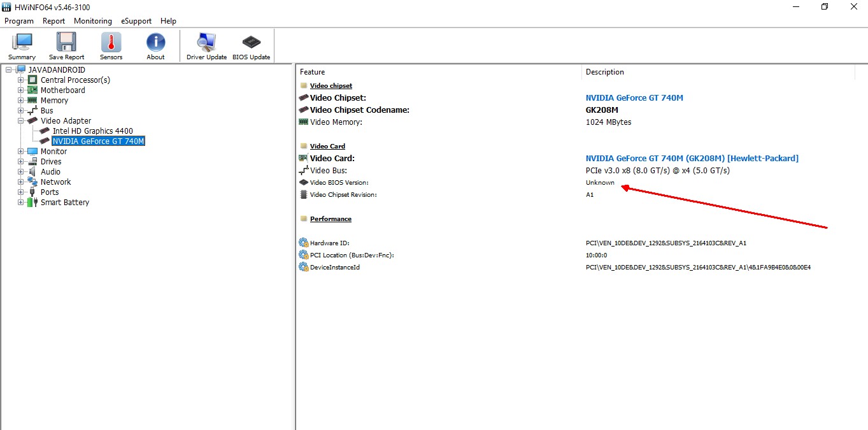Open the Program menu
Screen dimensions: 868x430
click(19, 21)
